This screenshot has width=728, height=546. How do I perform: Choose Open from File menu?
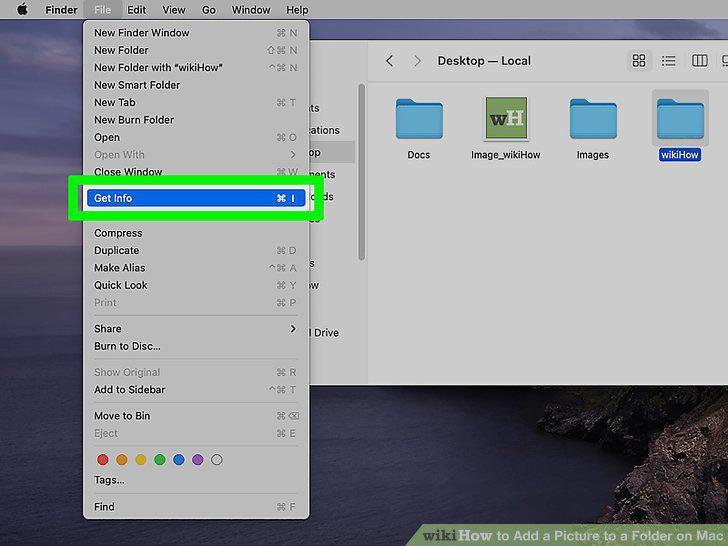[x=195, y=137]
